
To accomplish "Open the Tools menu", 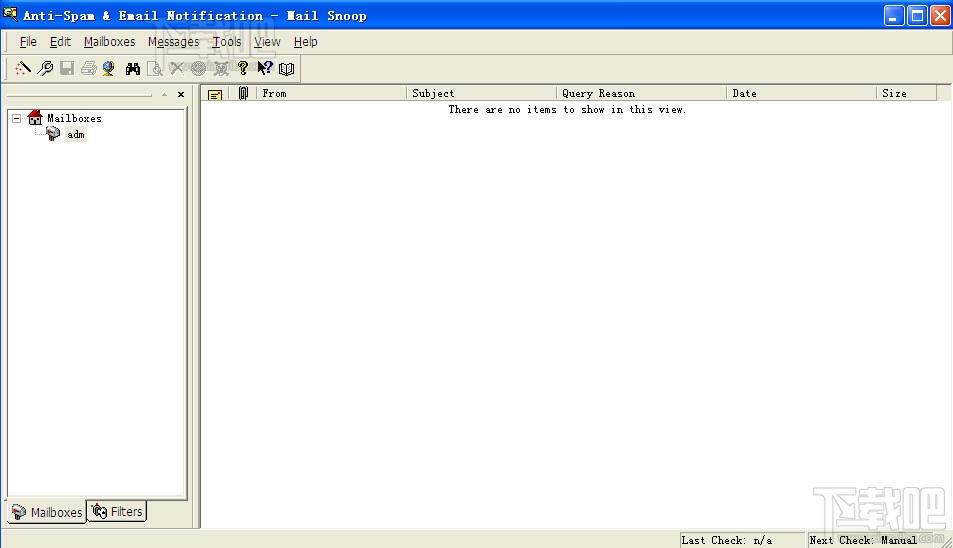I will (226, 42).
